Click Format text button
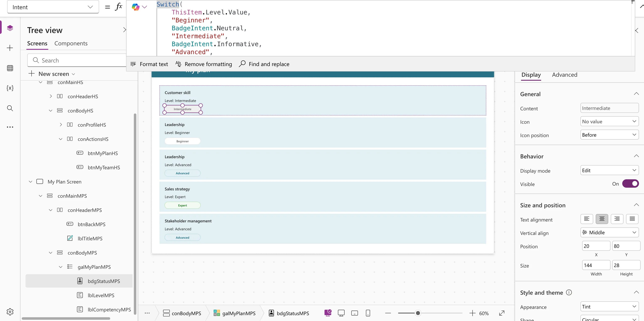Viewport: 644px width, 321px height. 149,64
